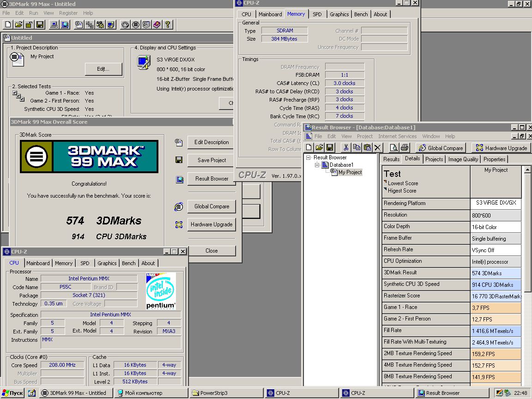Switch to the Projects tab in Result Browser
The width and height of the screenshot is (532, 399).
tap(434, 159)
